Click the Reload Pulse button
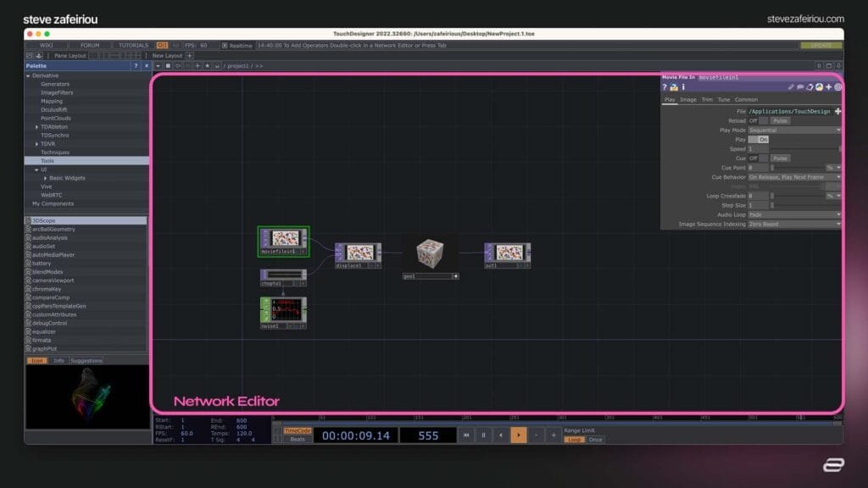 pyautogui.click(x=780, y=120)
